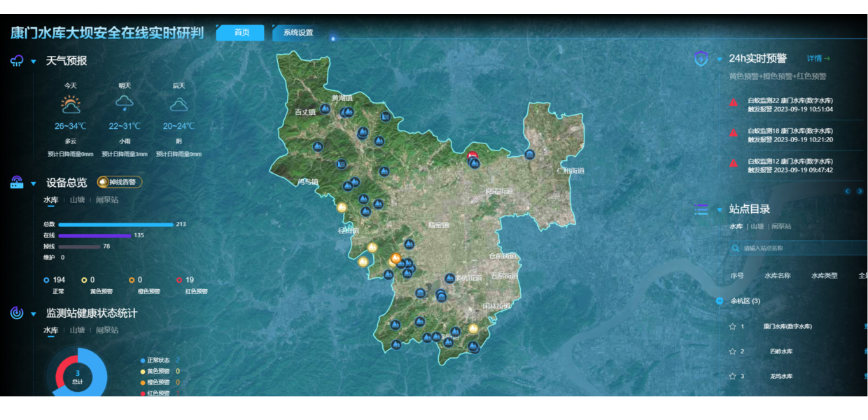This screenshot has height=420, width=868.
Task: Click the 天气预报 cloud icon
Action: [17, 61]
